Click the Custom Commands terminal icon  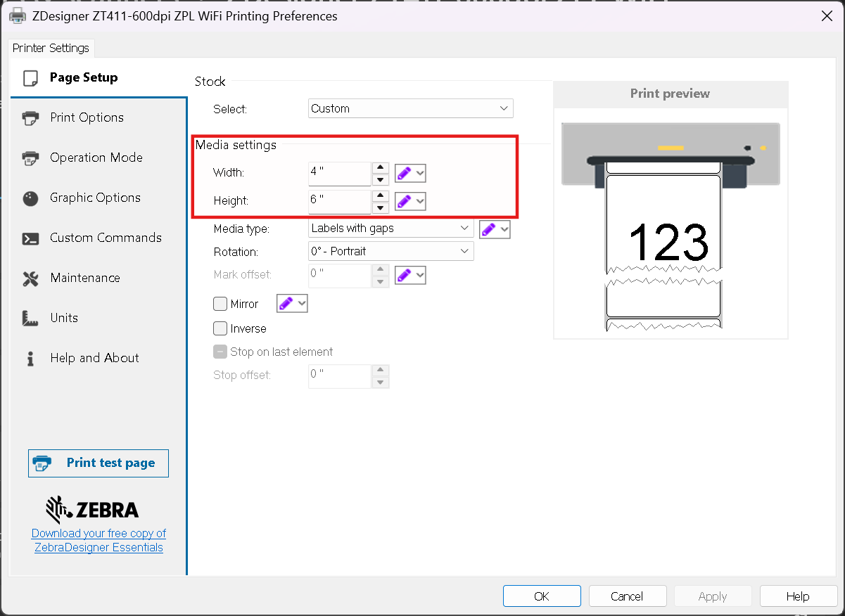pyautogui.click(x=30, y=238)
